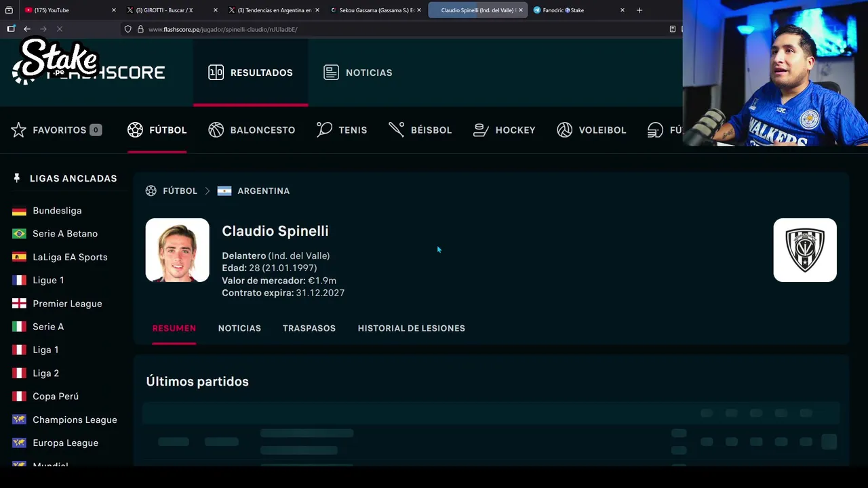The height and width of the screenshot is (488, 868).
Task: Click the football icon in breadcrumb
Action: click(151, 191)
